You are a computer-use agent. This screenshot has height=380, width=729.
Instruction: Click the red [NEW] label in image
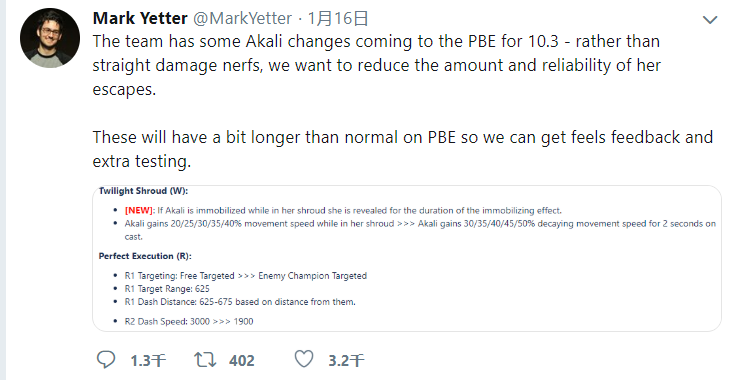point(139,210)
